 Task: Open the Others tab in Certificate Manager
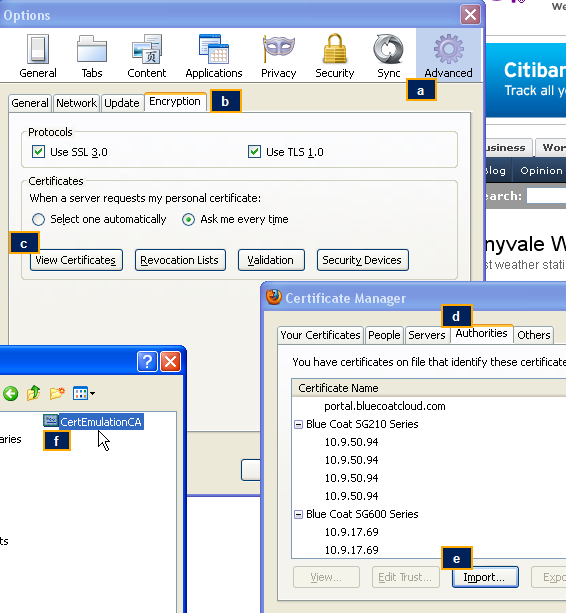pyautogui.click(x=534, y=335)
